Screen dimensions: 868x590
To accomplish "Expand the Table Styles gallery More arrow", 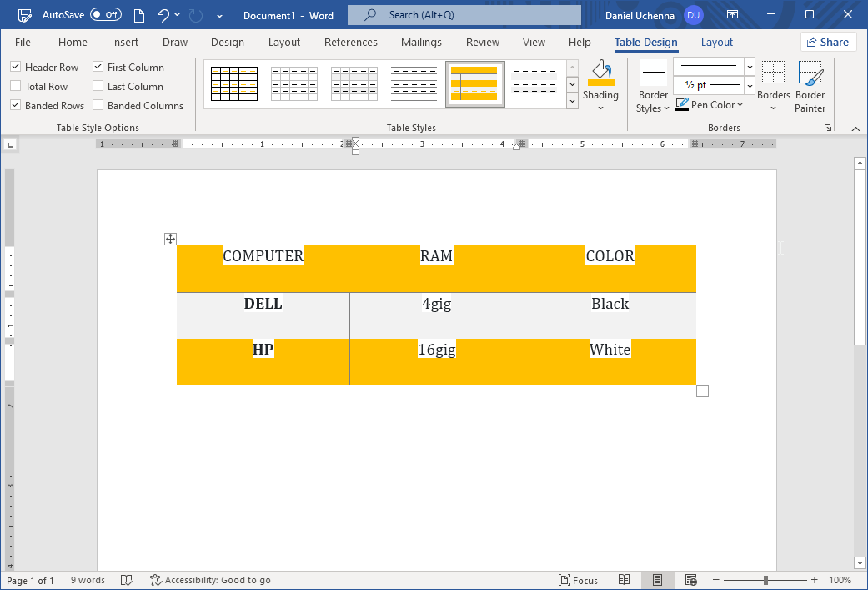I will click(572, 100).
